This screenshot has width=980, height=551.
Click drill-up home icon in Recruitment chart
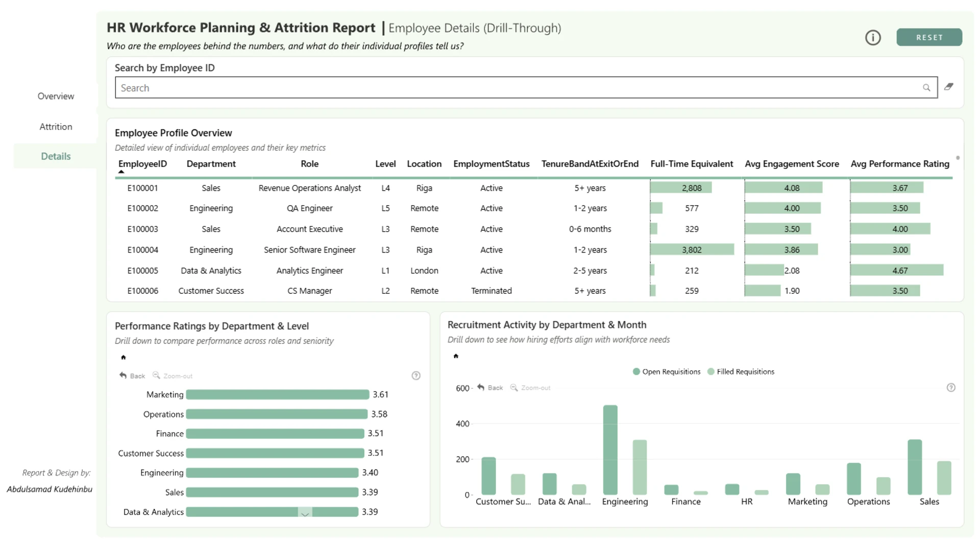coord(456,356)
